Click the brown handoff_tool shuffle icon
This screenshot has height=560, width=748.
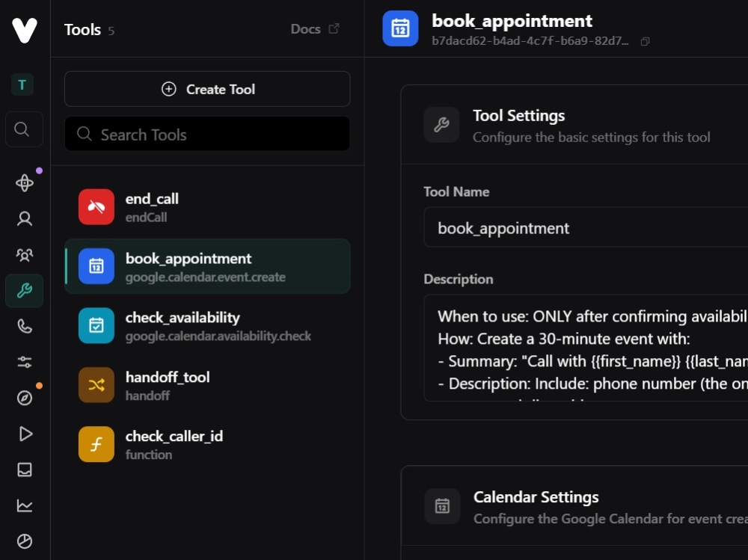point(96,385)
